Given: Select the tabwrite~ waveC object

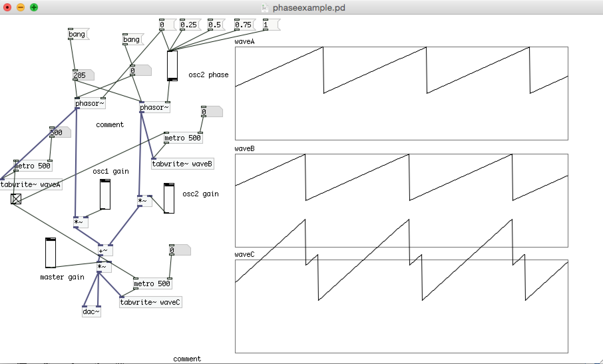Looking at the screenshot, I should [150, 302].
